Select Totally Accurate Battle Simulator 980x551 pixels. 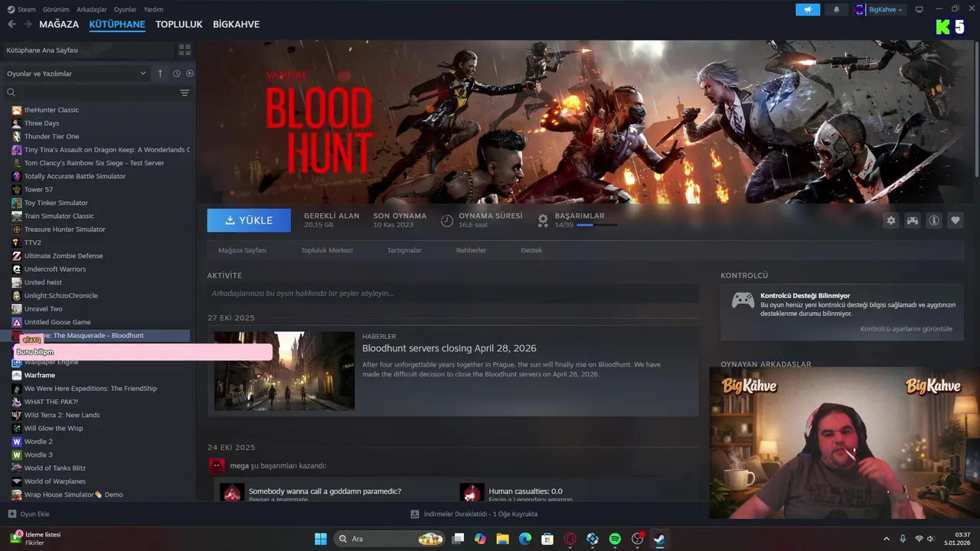pos(74,176)
